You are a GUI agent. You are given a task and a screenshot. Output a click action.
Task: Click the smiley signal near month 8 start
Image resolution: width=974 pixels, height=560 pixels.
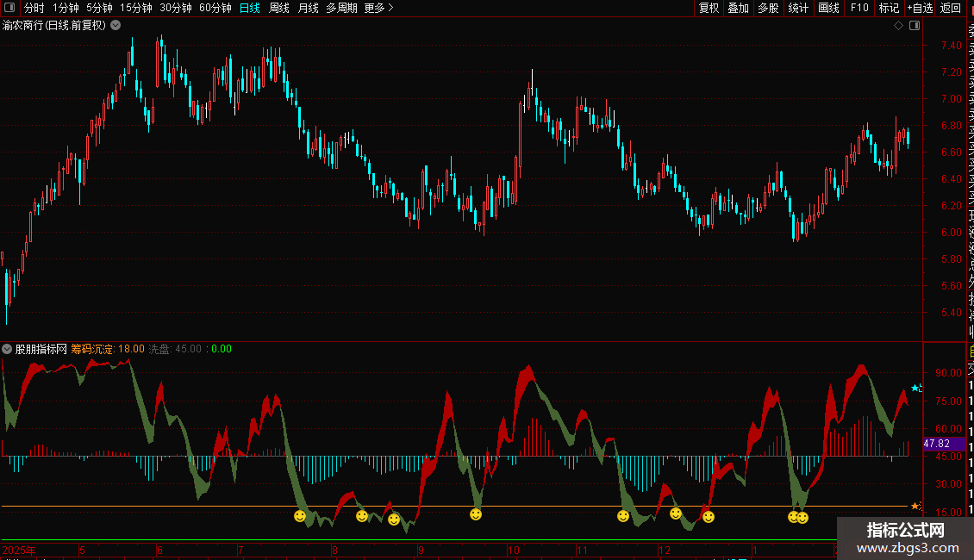tap(362, 516)
